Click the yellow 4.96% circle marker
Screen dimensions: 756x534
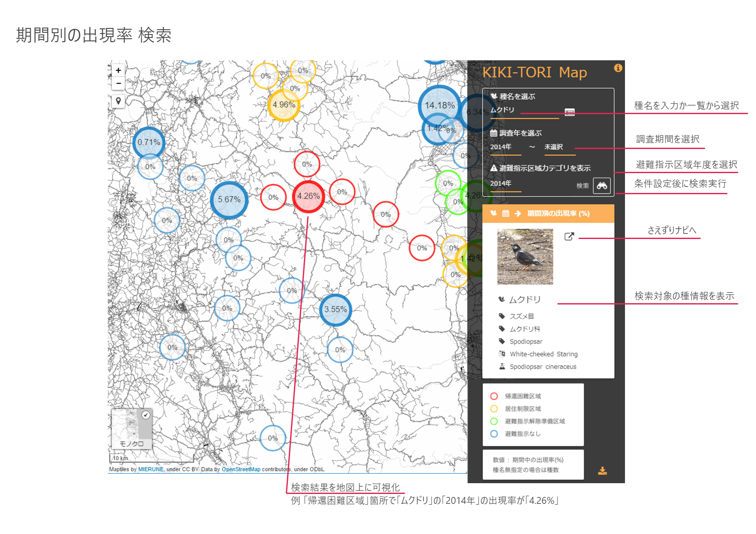pos(284,105)
